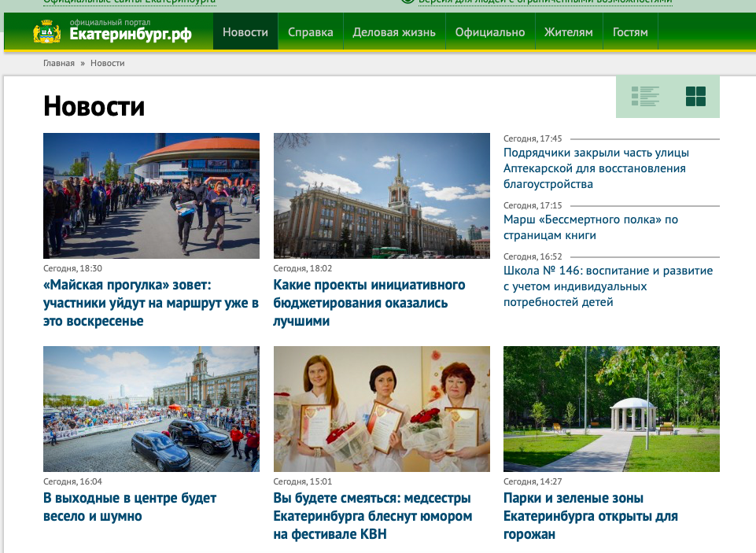Click the park gazebo photo

pyautogui.click(x=611, y=409)
